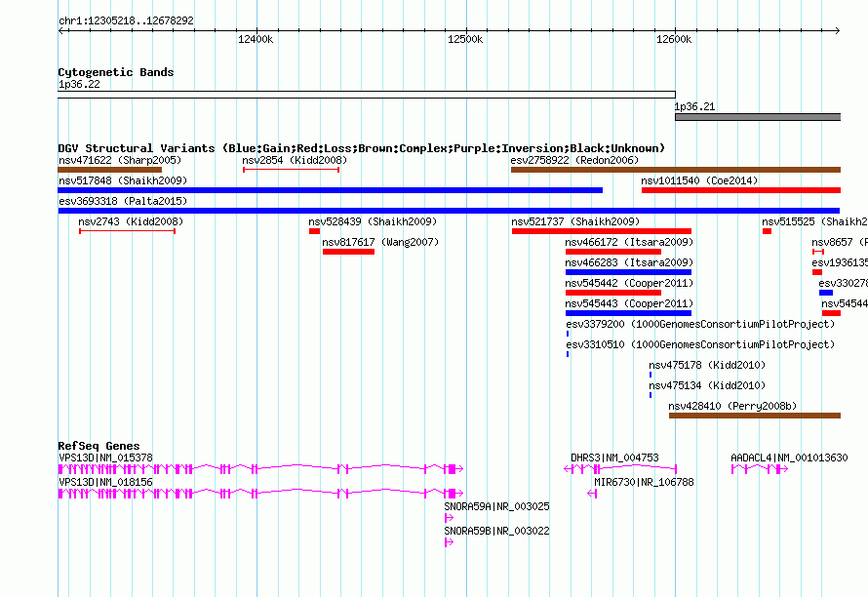The image size is (868, 597).
Task: Select the MIR6730 arrow glyph
Action: [592, 494]
